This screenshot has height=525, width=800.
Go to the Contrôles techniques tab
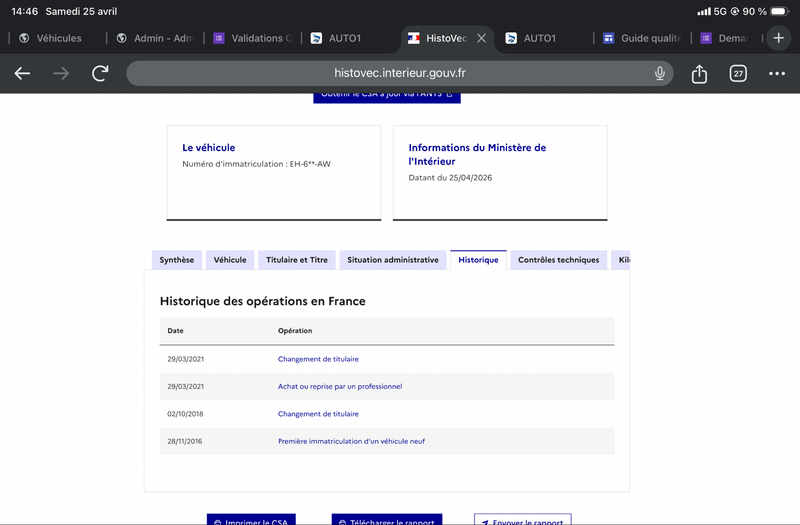click(x=558, y=260)
